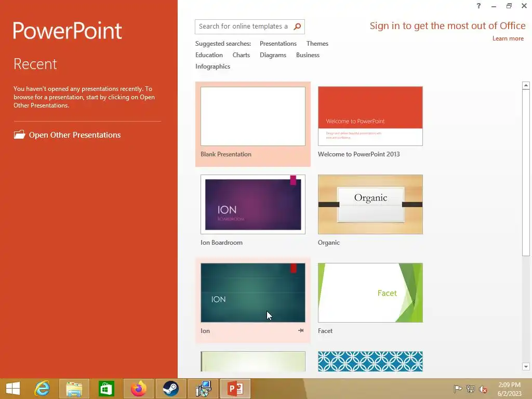
Task: Launch Internet Explorer from taskbar
Action: pos(43,389)
